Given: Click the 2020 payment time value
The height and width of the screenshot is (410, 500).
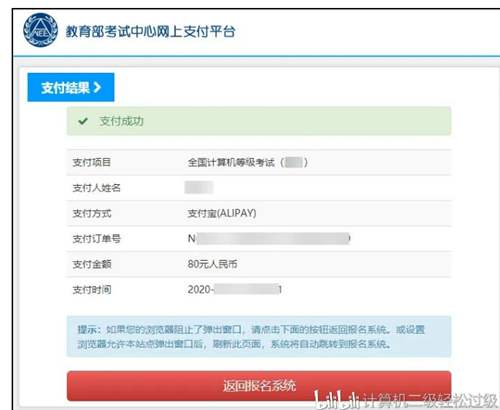Looking at the screenshot, I should [x=235, y=289].
